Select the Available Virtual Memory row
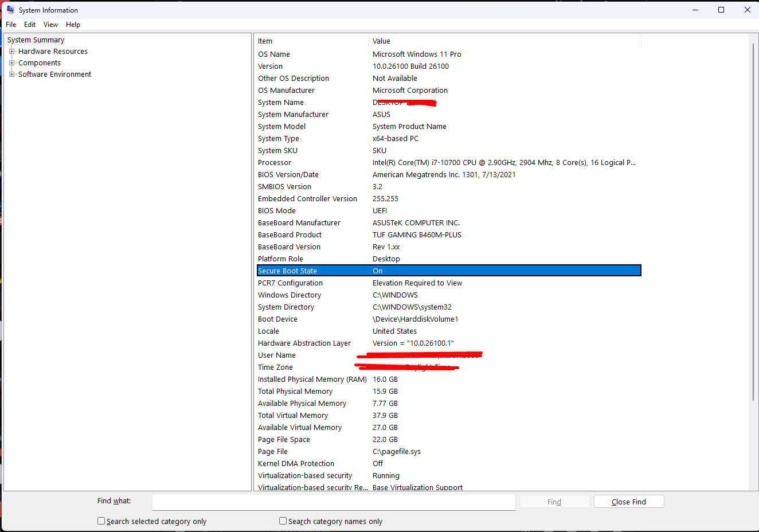Viewport: 759px width, 532px height. click(449, 427)
